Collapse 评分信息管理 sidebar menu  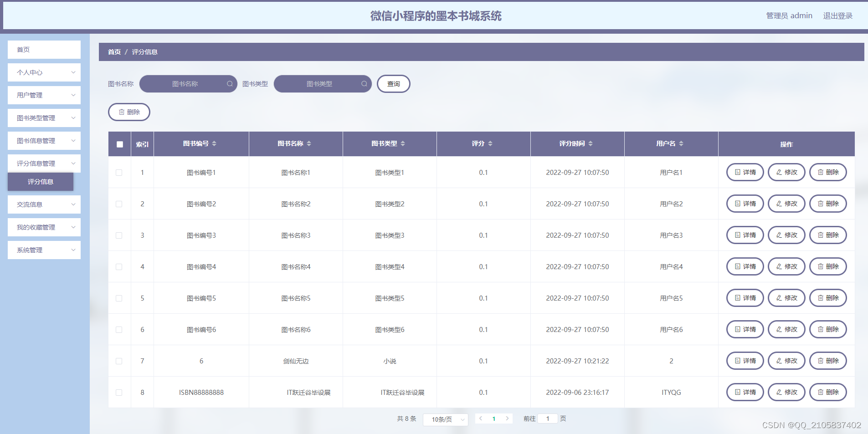(44, 163)
